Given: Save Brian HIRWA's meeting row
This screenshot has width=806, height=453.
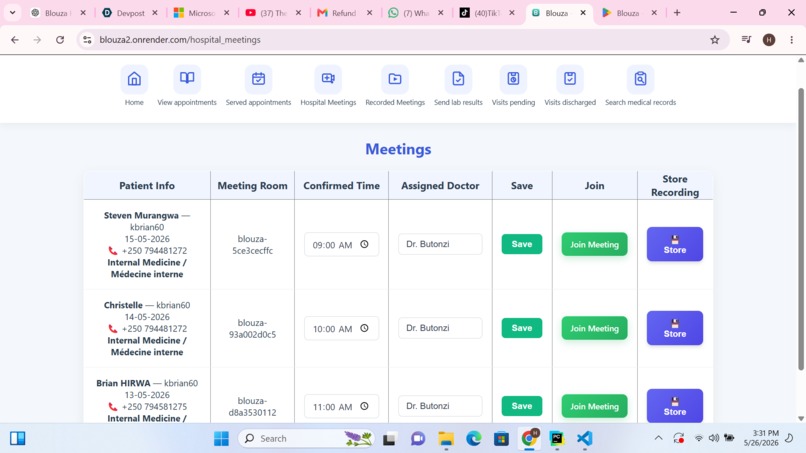Looking at the screenshot, I should (x=522, y=406).
